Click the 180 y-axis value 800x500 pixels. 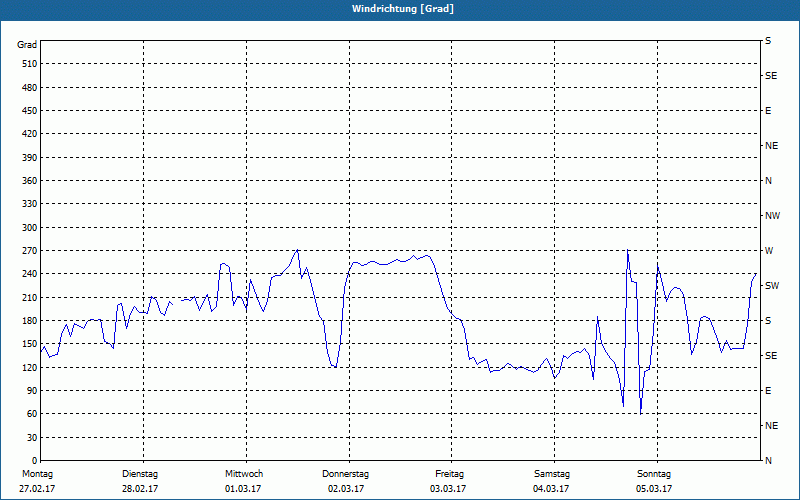tap(30, 321)
